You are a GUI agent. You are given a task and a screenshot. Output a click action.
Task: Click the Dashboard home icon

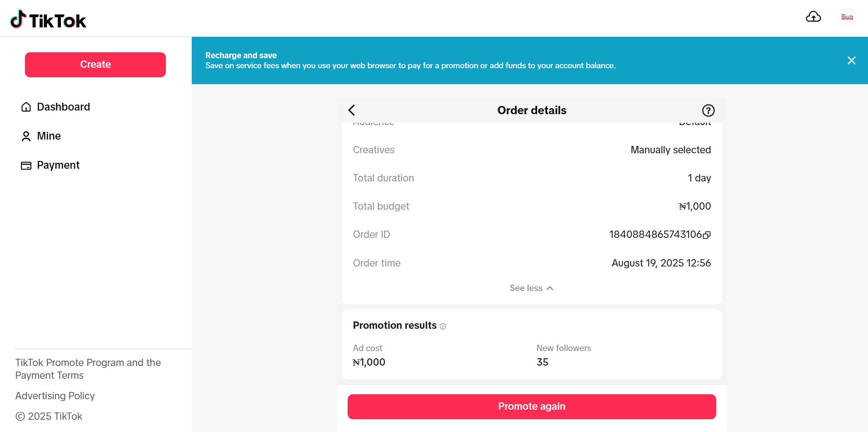pyautogui.click(x=26, y=107)
